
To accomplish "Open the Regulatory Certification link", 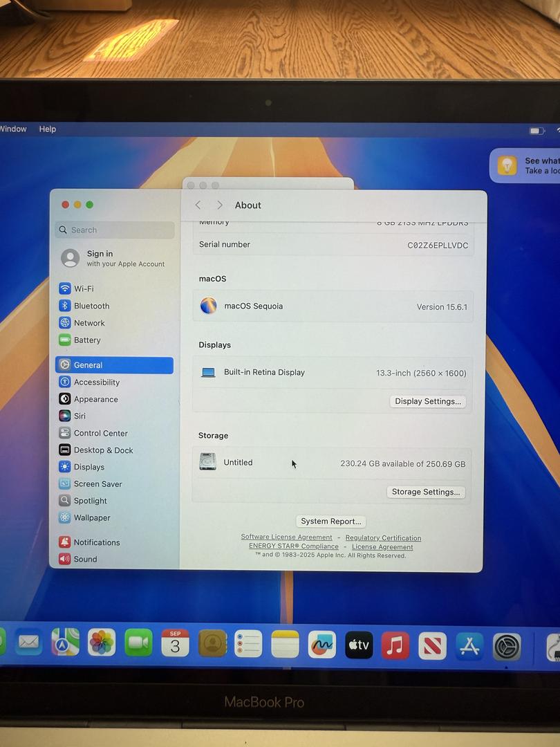I will coord(383,538).
